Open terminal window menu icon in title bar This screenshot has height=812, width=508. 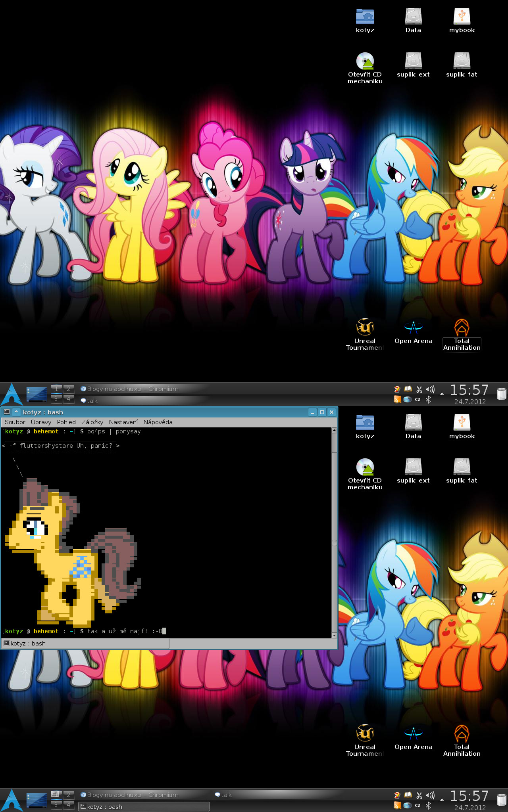pyautogui.click(x=7, y=412)
